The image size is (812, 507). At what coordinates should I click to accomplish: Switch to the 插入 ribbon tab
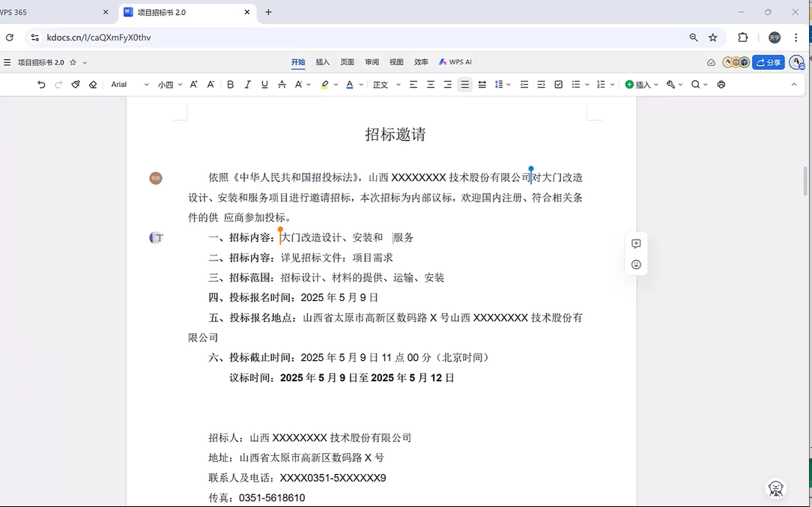coord(322,62)
